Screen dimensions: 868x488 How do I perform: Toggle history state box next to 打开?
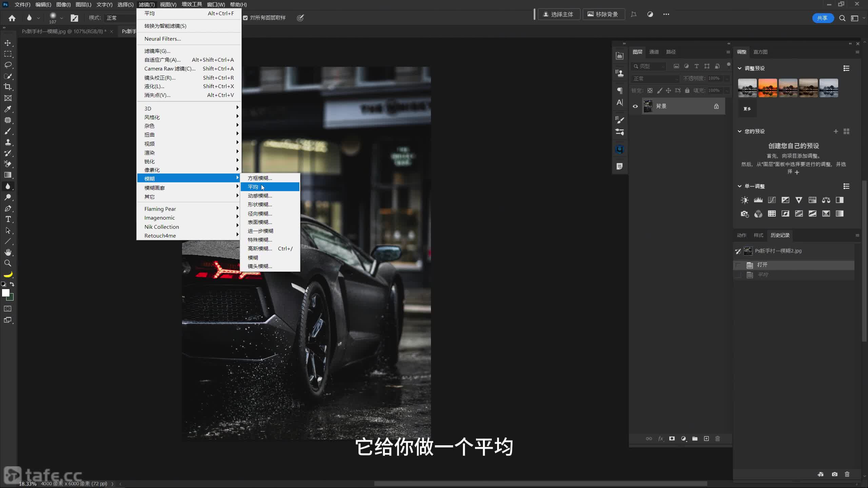[738, 265]
